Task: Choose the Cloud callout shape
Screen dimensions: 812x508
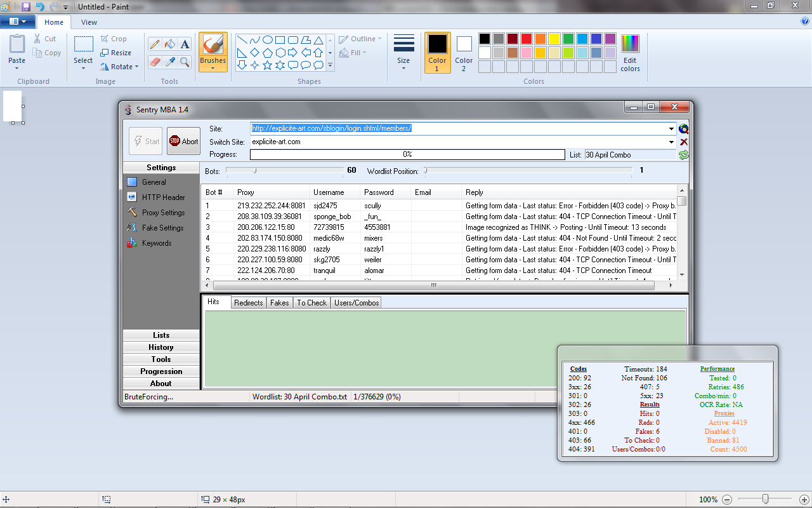Action: (x=318, y=65)
